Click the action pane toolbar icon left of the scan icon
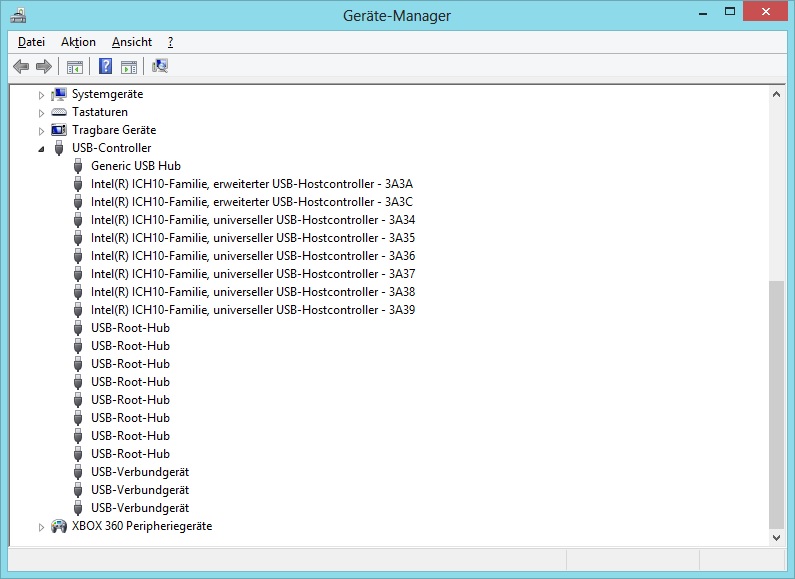This screenshot has height=579, width=795. (129, 66)
